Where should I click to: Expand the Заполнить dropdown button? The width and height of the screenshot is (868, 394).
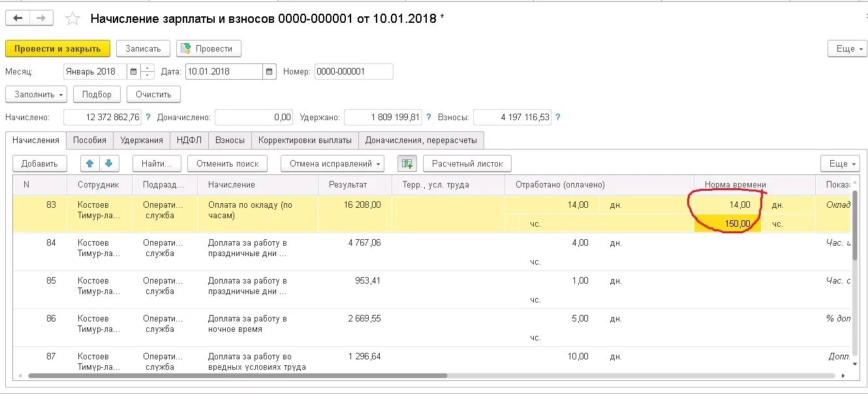pyautogui.click(x=36, y=95)
